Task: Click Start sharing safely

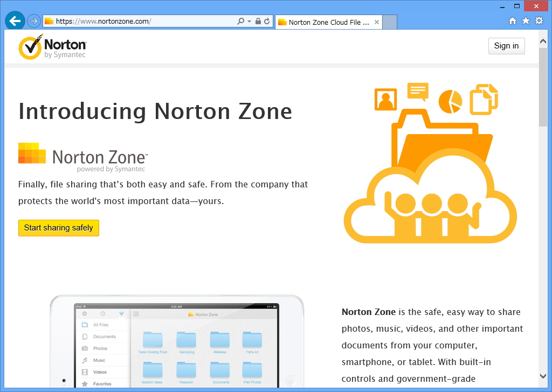Action: tap(58, 228)
